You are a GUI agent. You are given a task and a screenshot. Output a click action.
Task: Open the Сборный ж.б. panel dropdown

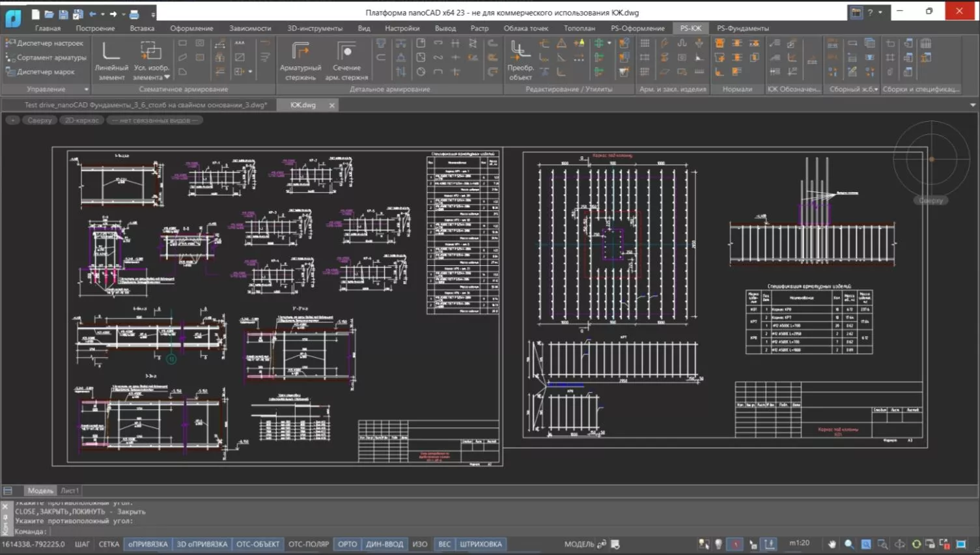[875, 89]
